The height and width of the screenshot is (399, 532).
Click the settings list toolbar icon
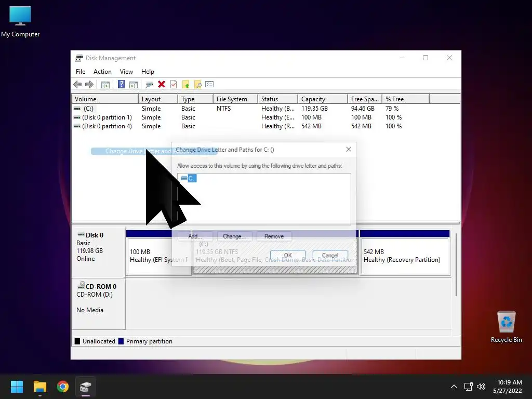pyautogui.click(x=209, y=84)
